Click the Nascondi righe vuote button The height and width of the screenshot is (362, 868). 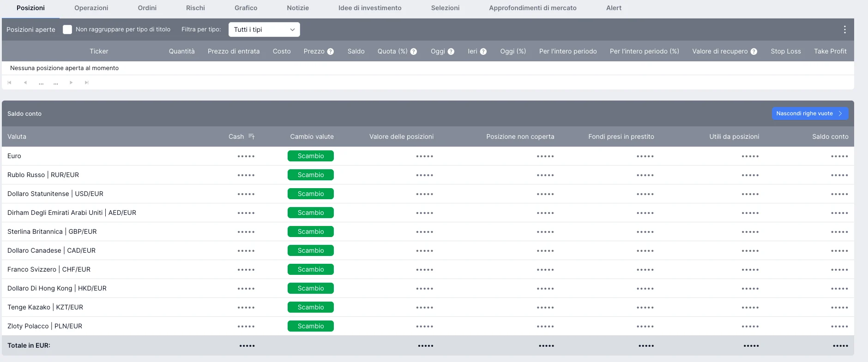pyautogui.click(x=809, y=113)
